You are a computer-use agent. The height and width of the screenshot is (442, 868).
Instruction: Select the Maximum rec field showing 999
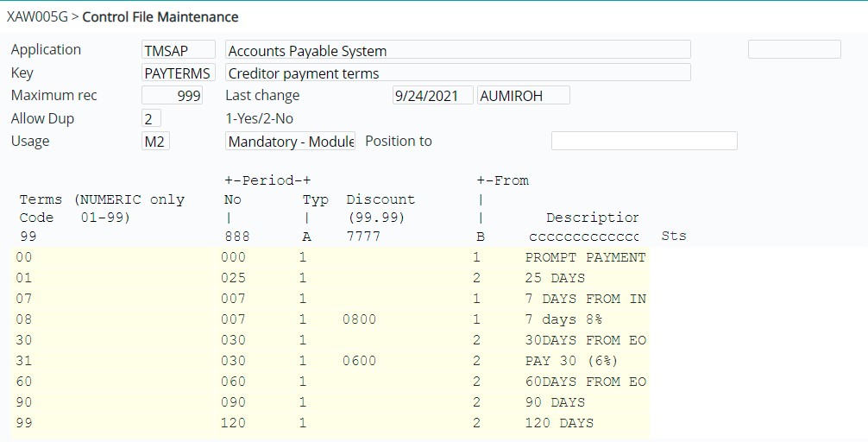[x=173, y=96]
